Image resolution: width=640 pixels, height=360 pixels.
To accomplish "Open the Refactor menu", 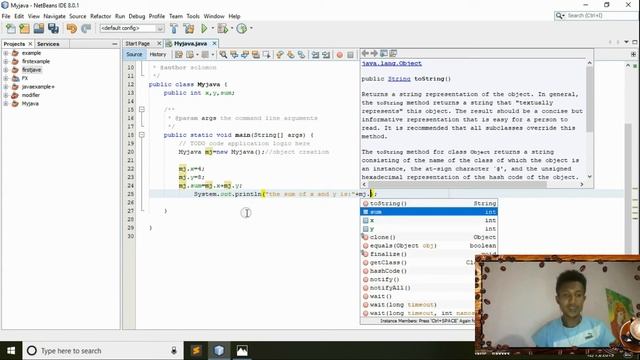I will click(100, 16).
